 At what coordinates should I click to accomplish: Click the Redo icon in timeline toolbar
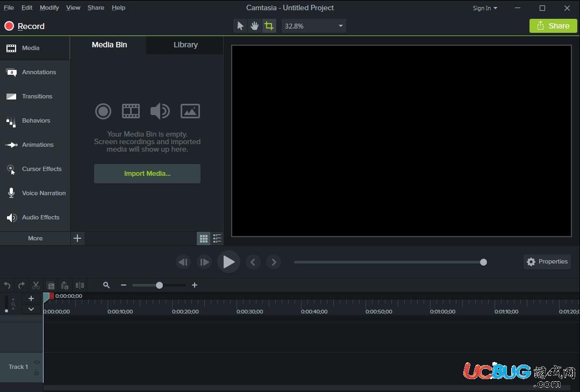[x=22, y=286]
